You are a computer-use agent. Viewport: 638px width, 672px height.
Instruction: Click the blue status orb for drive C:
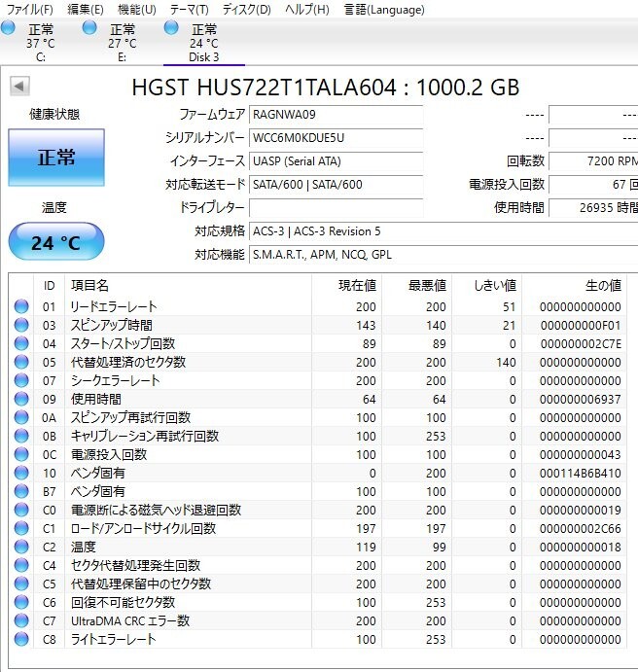(8, 28)
